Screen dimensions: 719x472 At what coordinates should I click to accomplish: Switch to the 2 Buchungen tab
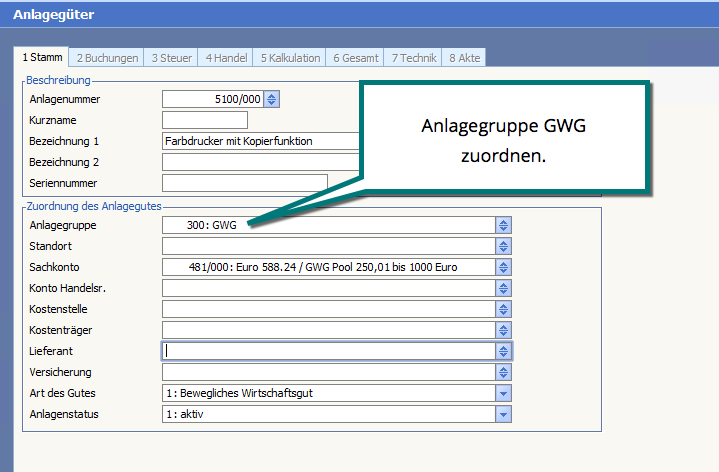pos(106,58)
